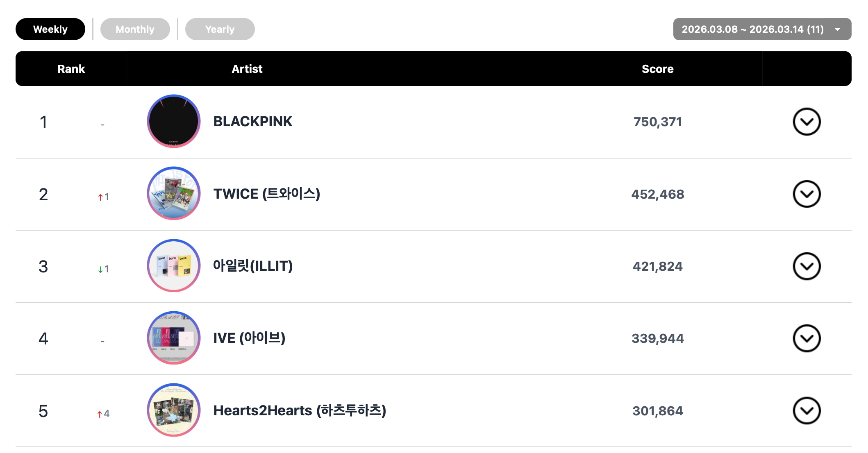Click the Score column header
This screenshot has height=453, width=868.
657,69
